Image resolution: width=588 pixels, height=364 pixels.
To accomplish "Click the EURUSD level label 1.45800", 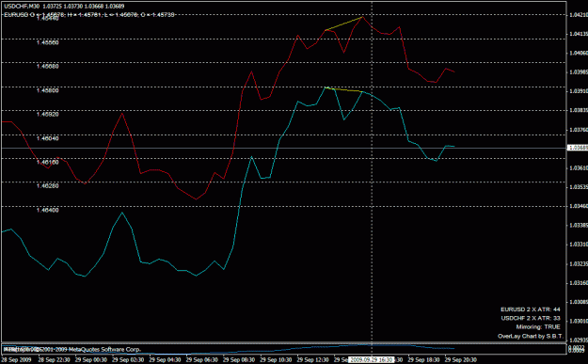I will click(x=47, y=90).
